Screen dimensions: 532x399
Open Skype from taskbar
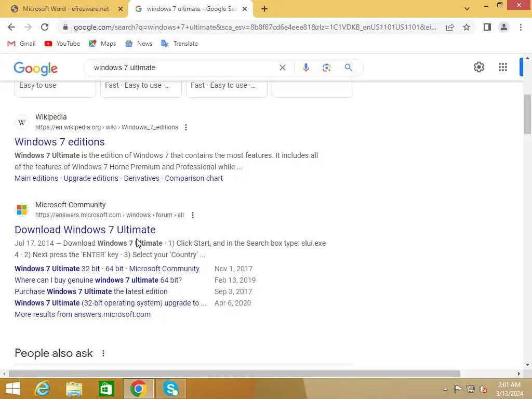170,389
